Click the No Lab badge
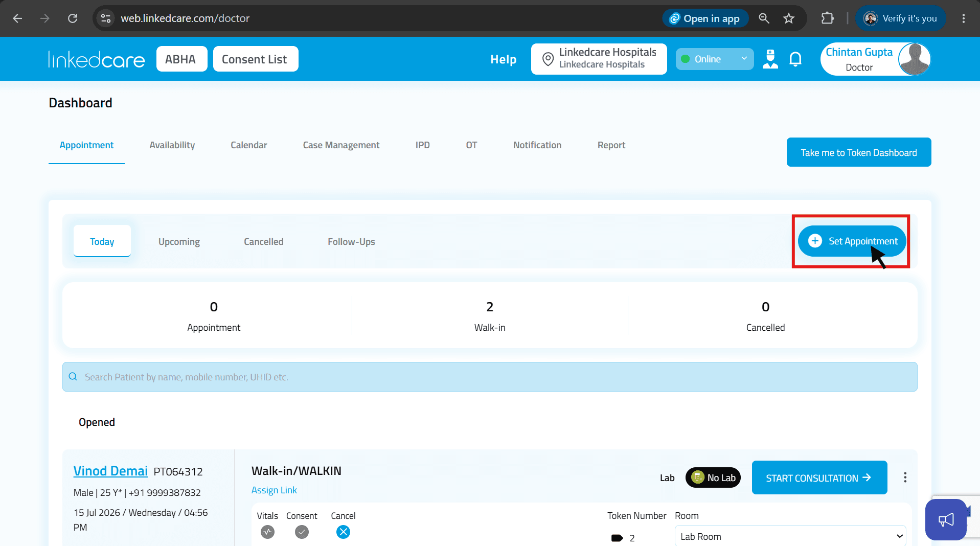This screenshot has height=546, width=980. [713, 477]
